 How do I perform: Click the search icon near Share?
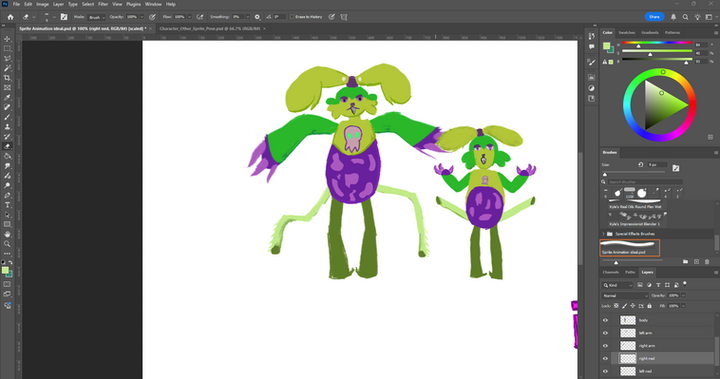[685, 17]
